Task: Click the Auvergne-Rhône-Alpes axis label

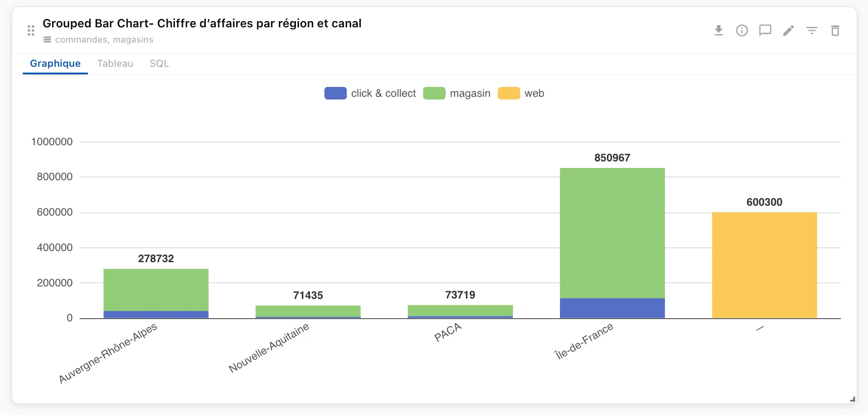Action: (108, 353)
